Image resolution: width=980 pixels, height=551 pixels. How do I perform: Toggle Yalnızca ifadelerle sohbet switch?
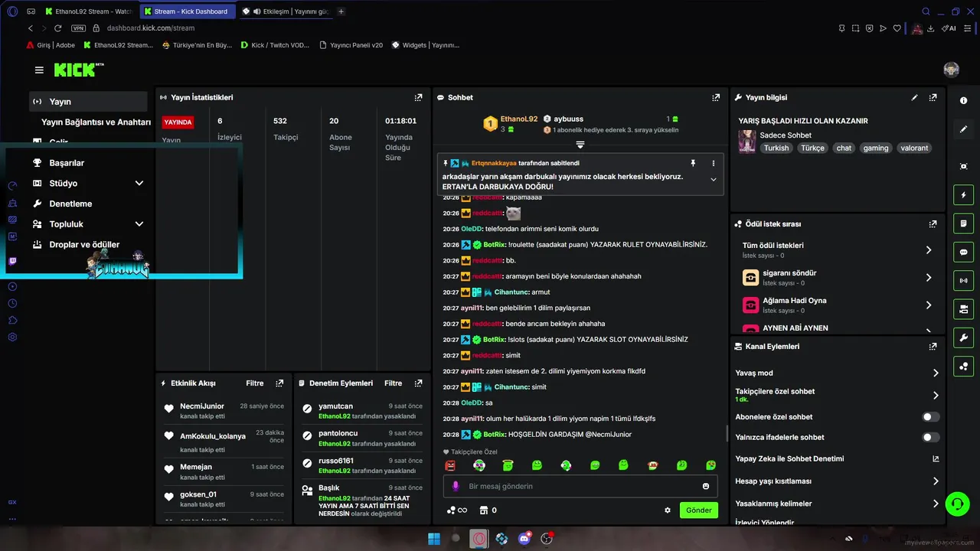[x=930, y=437]
